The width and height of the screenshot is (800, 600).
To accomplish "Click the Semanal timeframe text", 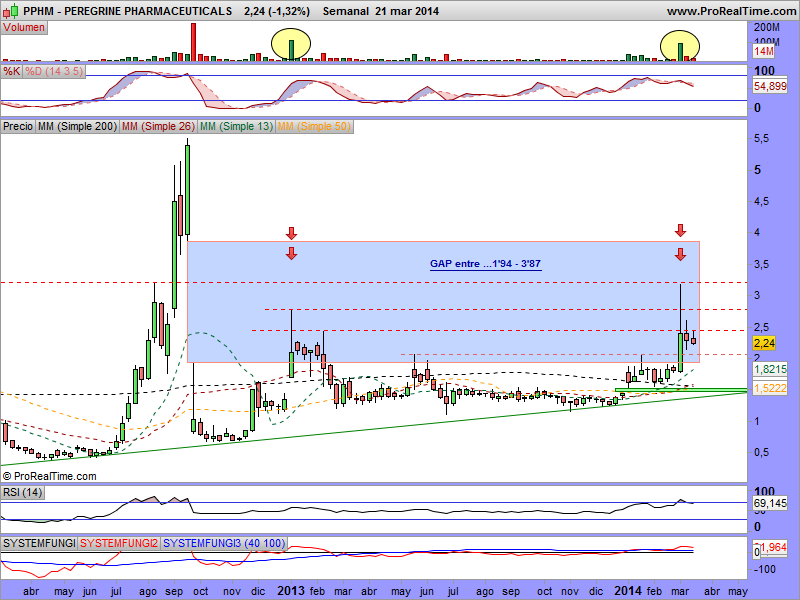I will (x=345, y=11).
